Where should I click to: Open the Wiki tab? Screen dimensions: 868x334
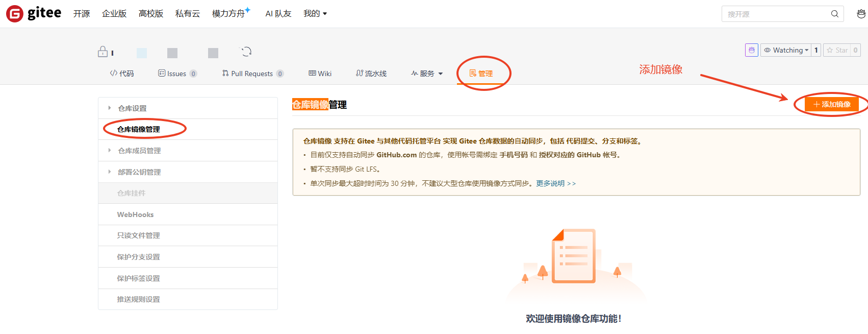320,74
